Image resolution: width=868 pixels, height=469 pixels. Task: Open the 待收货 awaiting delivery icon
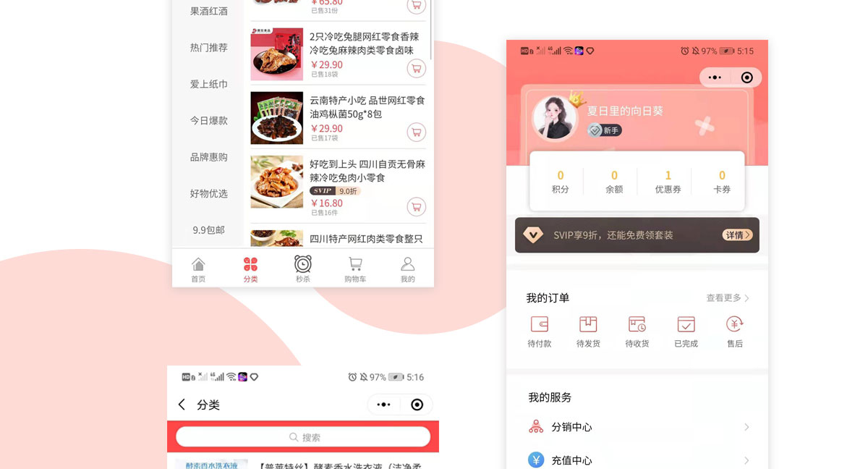[x=637, y=324]
